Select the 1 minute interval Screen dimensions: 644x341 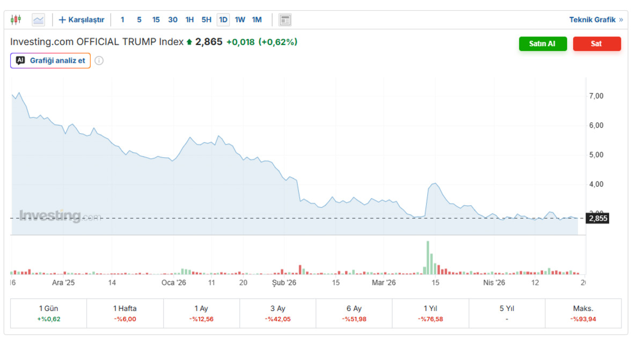[x=122, y=20]
